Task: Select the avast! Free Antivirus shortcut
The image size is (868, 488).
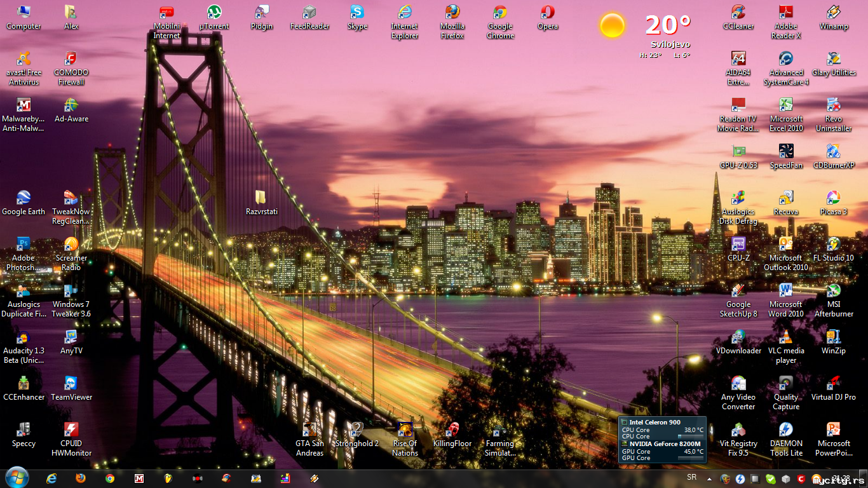Action: coord(24,69)
